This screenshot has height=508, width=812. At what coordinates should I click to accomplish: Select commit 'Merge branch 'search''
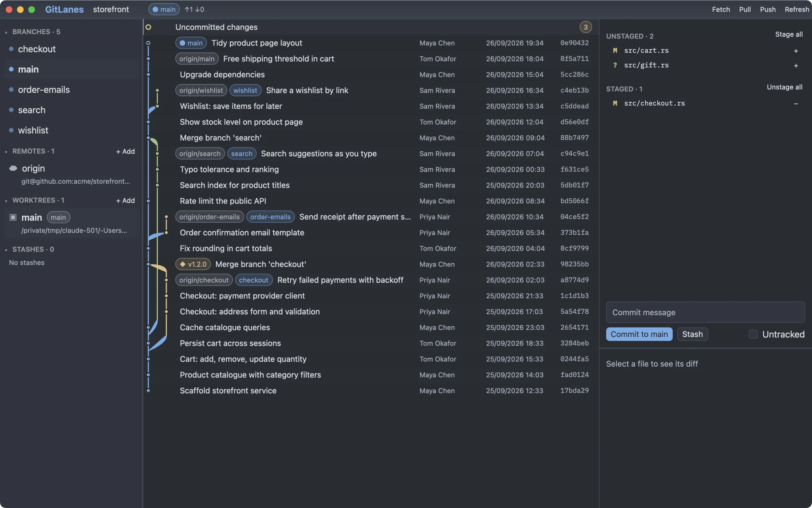pos(371,138)
